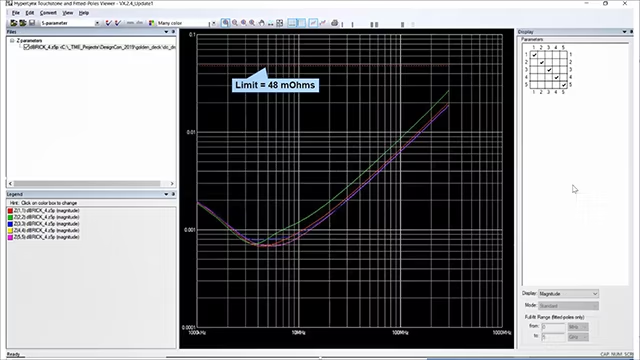Image resolution: width=640 pixels, height=360 pixels.
Task: Click the highlighted line-plot curve icon
Action: [313, 23]
